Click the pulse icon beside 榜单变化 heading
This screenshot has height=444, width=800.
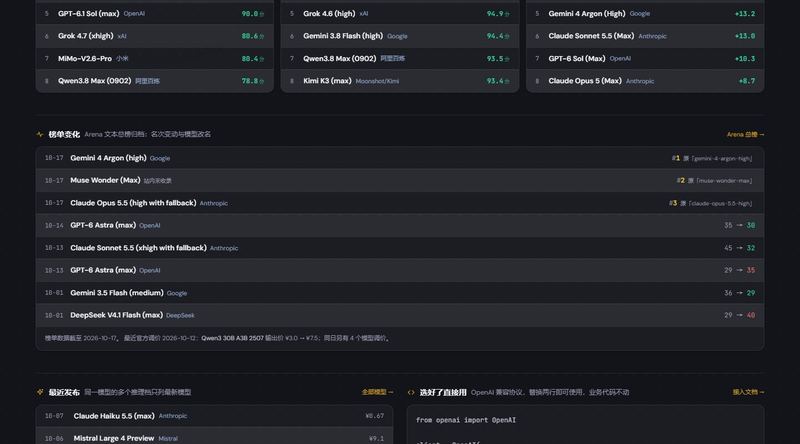pyautogui.click(x=40, y=134)
